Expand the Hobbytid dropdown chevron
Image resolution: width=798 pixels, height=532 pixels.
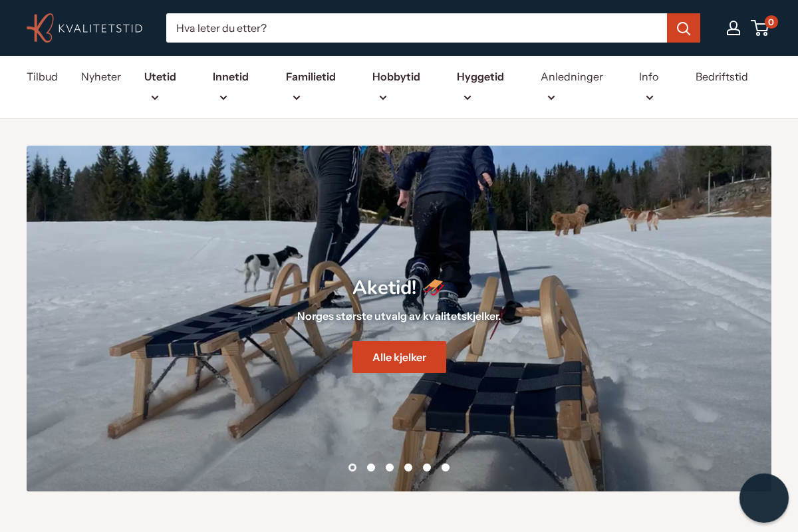coord(382,98)
